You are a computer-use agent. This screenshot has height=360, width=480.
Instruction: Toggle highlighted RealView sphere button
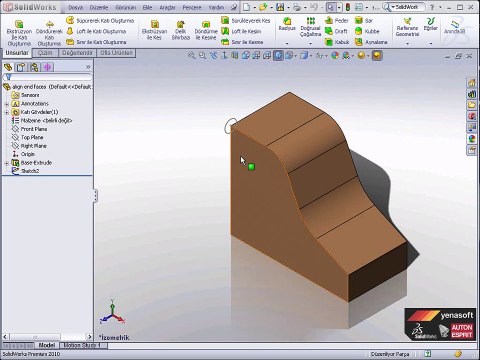pyautogui.click(x=377, y=56)
